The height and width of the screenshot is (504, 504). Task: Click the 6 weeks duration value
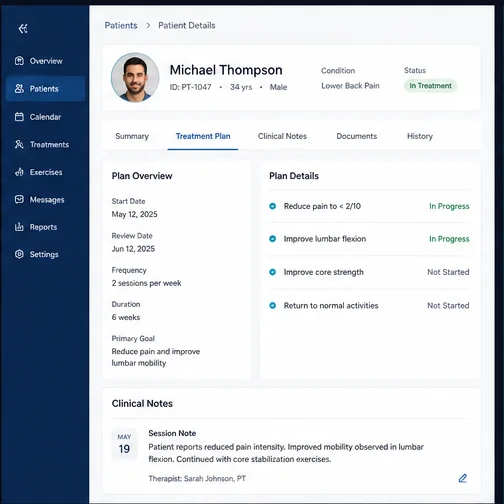point(126,317)
